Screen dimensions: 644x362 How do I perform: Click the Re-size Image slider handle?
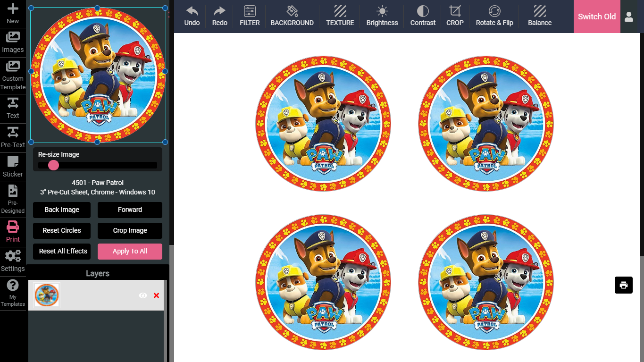click(53, 165)
